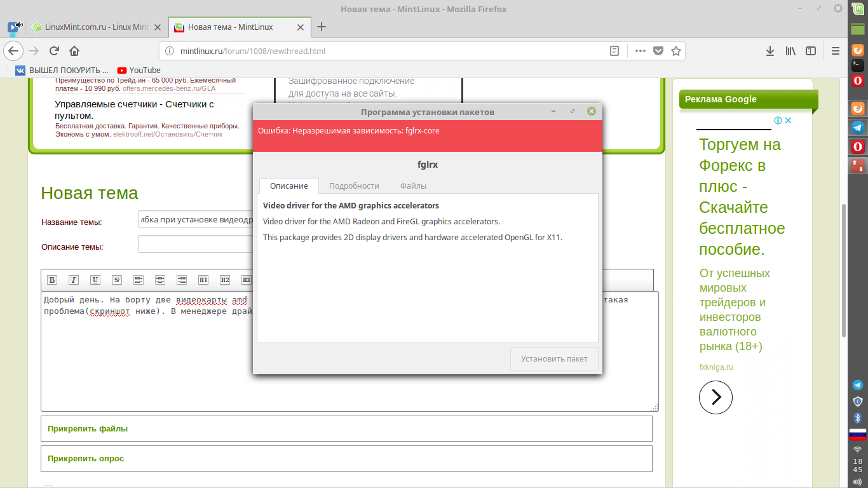Open the Firefox hamburger menu
Screen dimensions: 868x488
[x=836, y=51]
